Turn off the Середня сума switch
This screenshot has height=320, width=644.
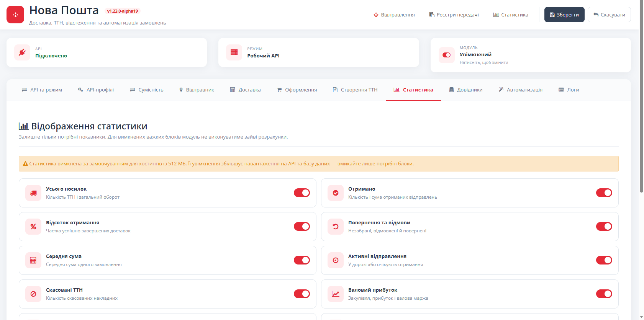[x=302, y=260]
